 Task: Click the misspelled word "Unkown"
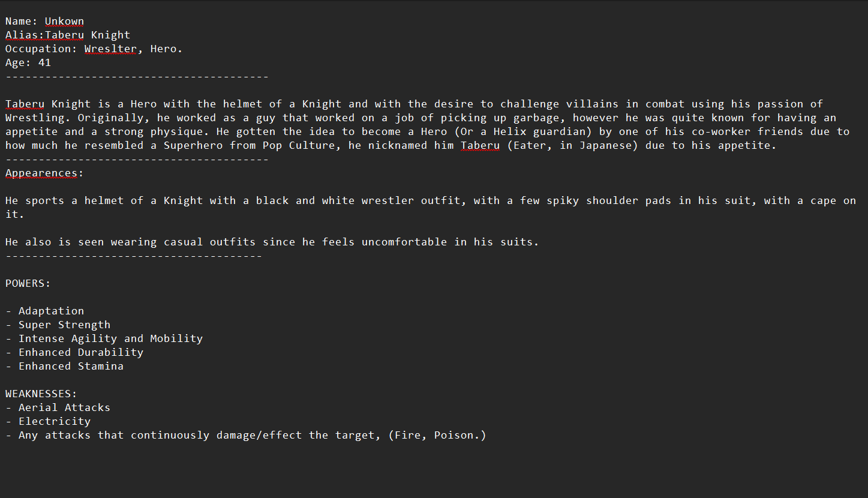64,22
